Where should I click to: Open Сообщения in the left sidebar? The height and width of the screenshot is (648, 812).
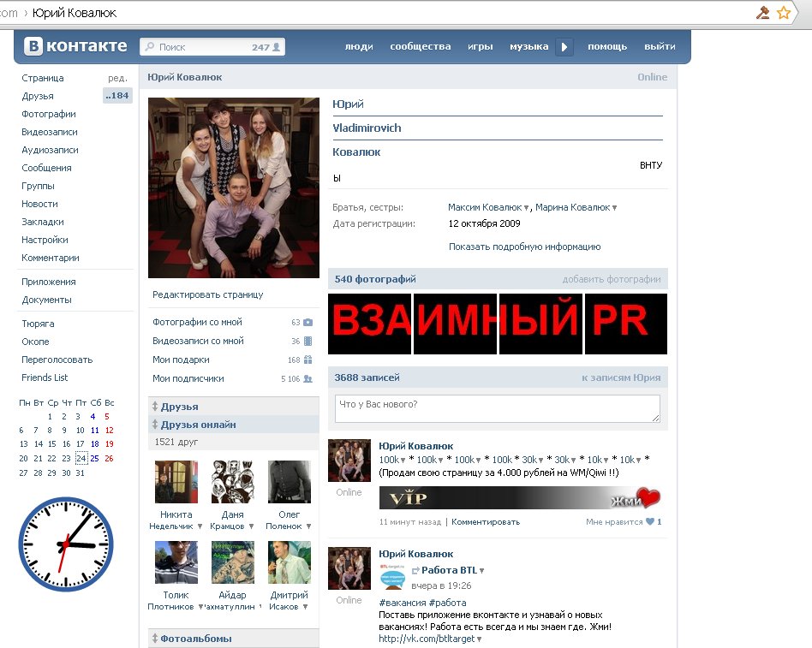[46, 168]
